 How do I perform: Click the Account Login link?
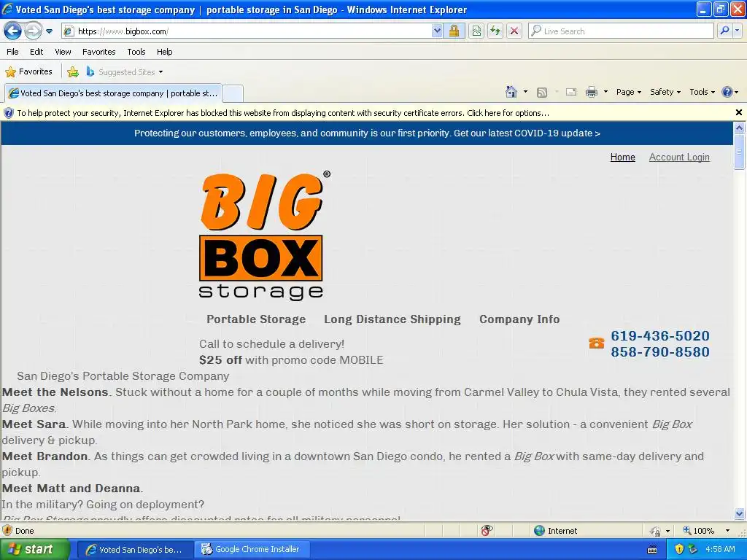coord(679,157)
